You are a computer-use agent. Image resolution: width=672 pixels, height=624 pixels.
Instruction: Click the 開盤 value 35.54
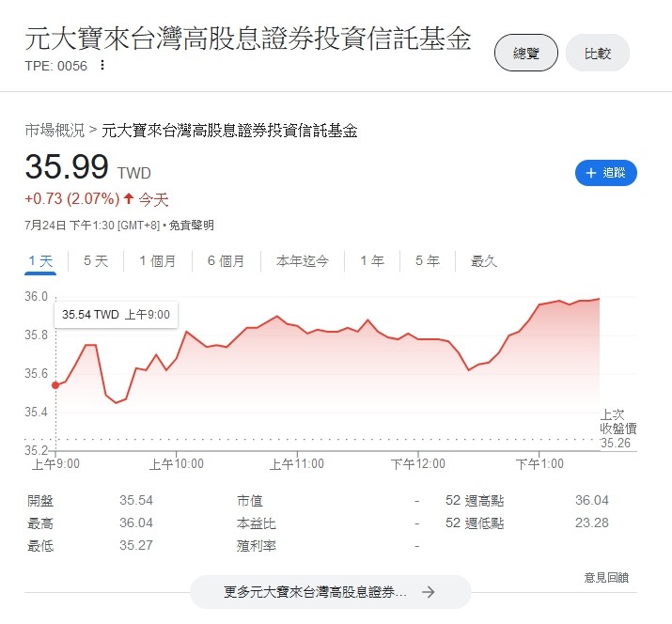pyautogui.click(x=136, y=500)
